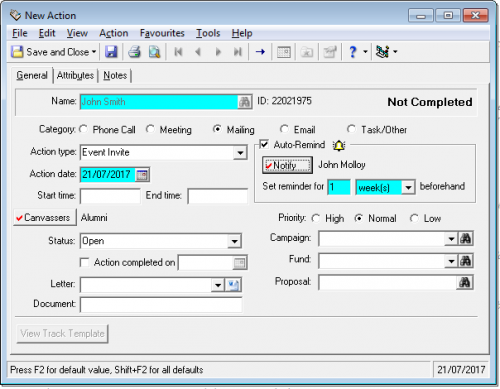Click the calendar grid toolbar icon
This screenshot has width=500, height=389.
coord(284,52)
